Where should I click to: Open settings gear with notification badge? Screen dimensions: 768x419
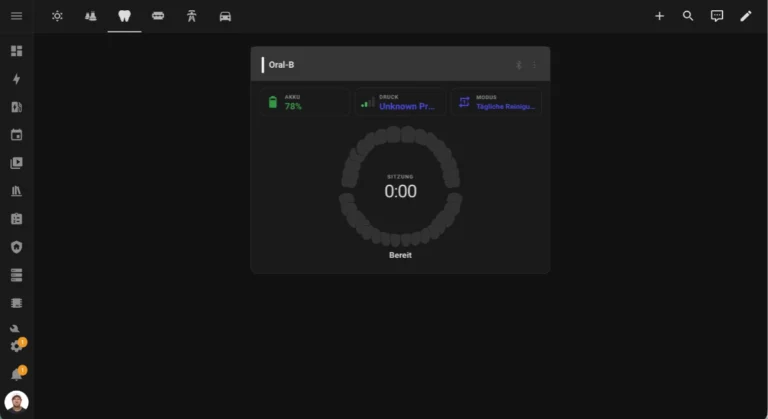[x=16, y=346]
